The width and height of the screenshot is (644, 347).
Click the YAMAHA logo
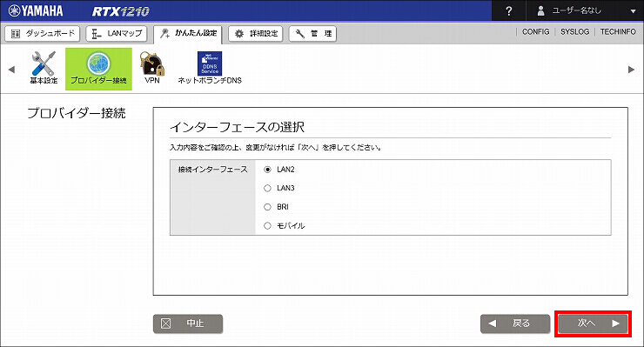coord(36,10)
